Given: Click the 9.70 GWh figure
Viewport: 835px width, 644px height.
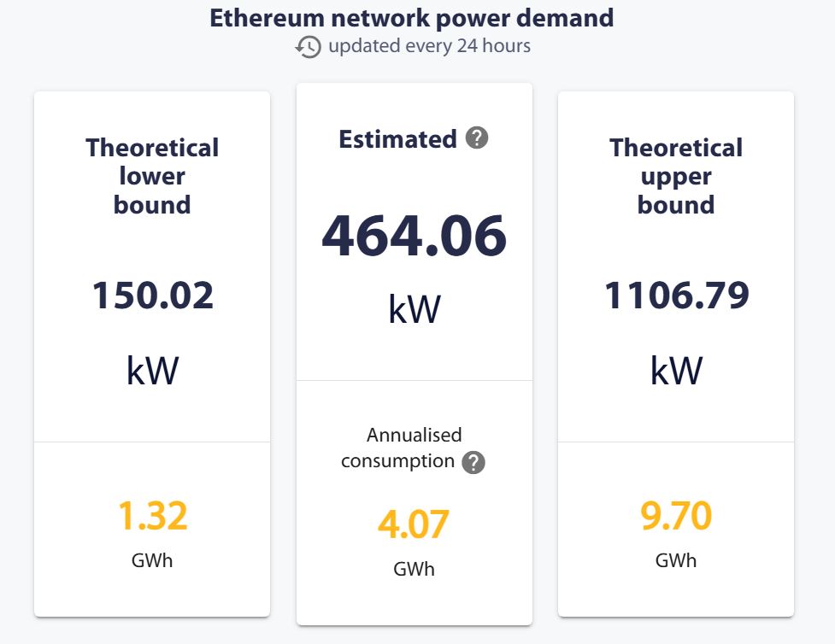Looking at the screenshot, I should pyautogui.click(x=676, y=514).
